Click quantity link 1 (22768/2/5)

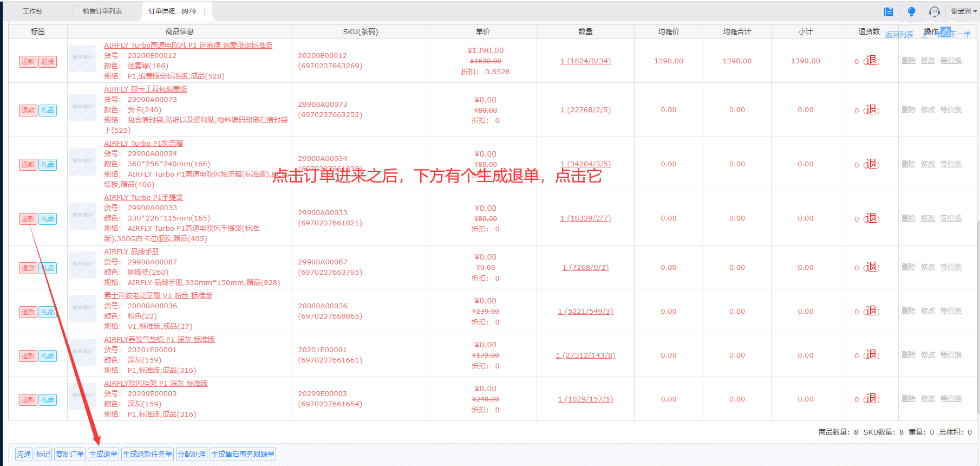[585, 110]
